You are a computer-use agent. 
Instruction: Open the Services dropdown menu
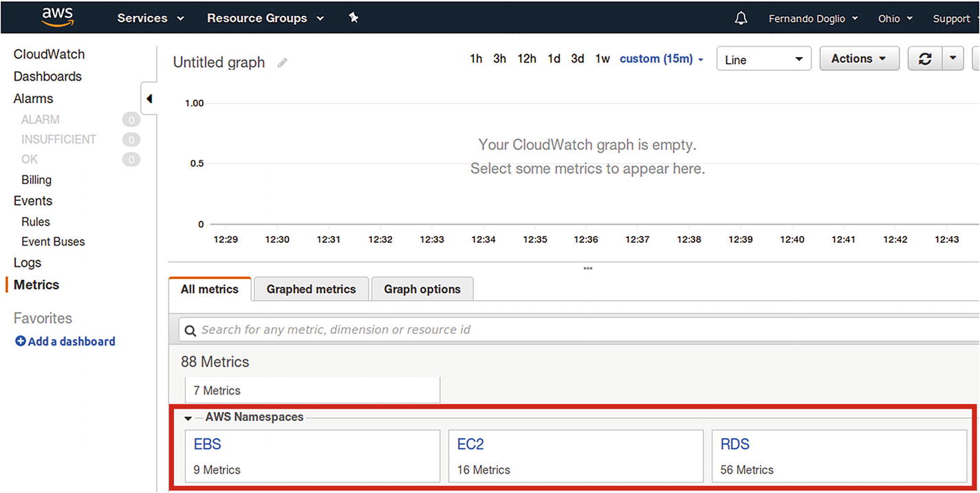click(x=150, y=19)
